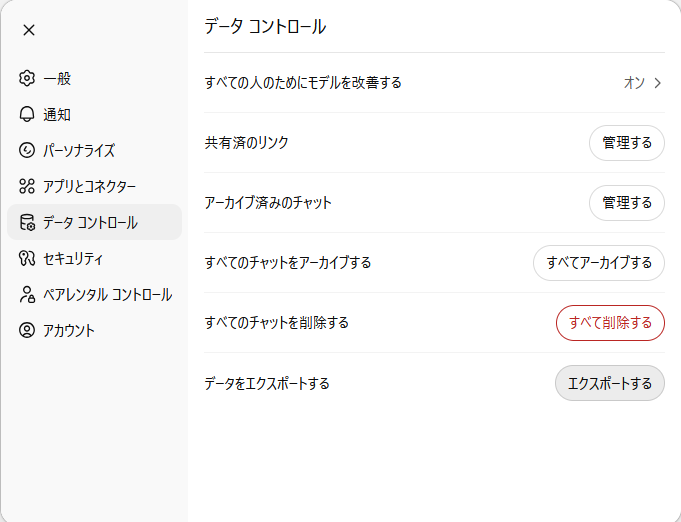Click the アプリとコネクター apps icon
681x522 pixels.
click(x=27, y=186)
